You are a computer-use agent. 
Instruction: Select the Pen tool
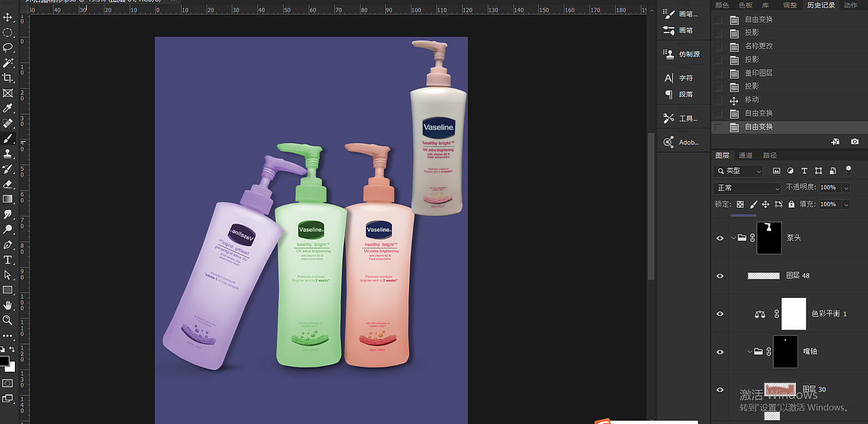click(x=8, y=245)
